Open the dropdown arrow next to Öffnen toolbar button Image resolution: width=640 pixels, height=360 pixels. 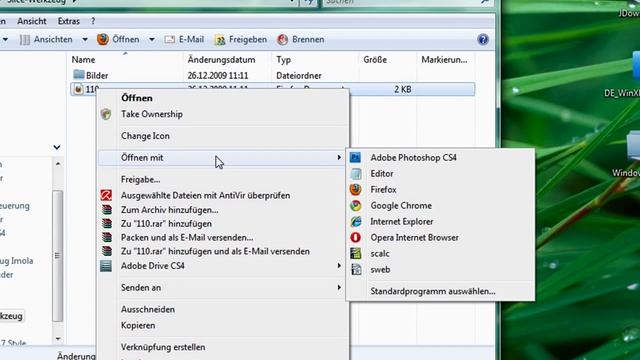coord(152,40)
